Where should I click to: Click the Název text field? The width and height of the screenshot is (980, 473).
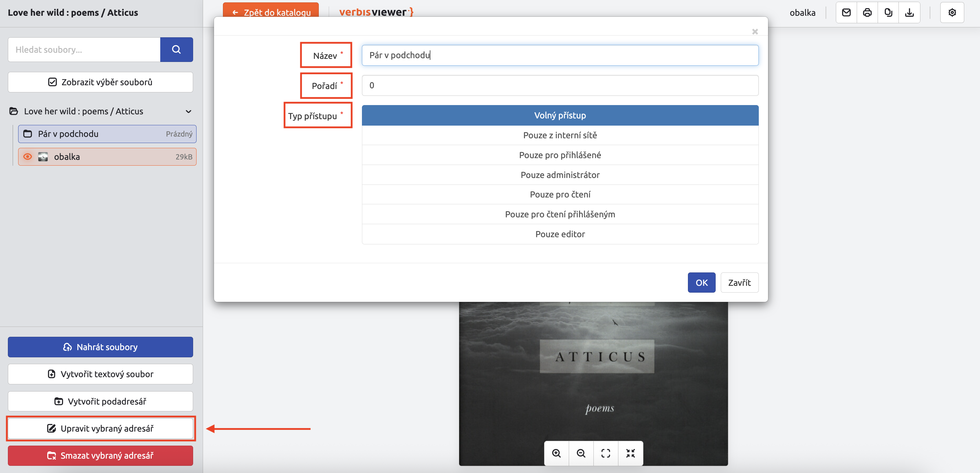click(560, 55)
